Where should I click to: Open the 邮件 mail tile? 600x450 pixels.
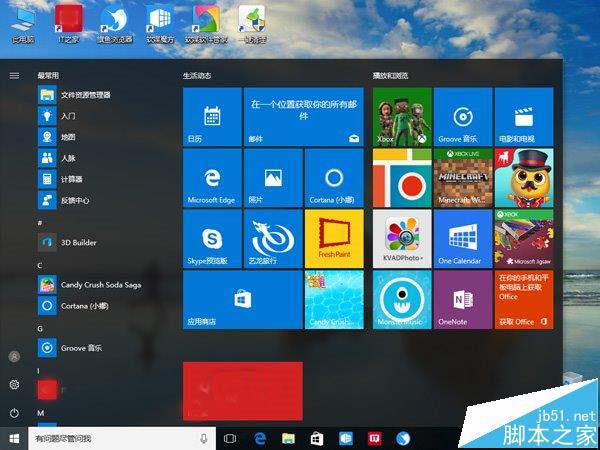coord(304,117)
